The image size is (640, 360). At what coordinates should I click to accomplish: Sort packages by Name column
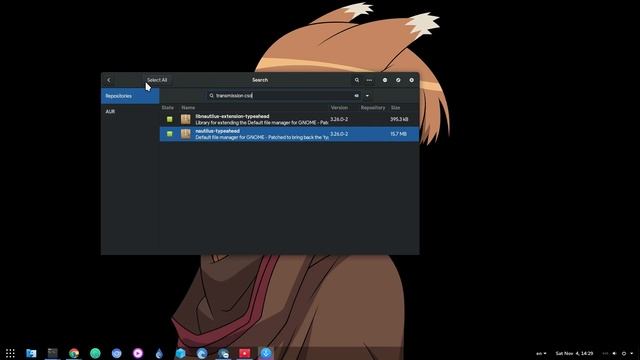click(188, 108)
